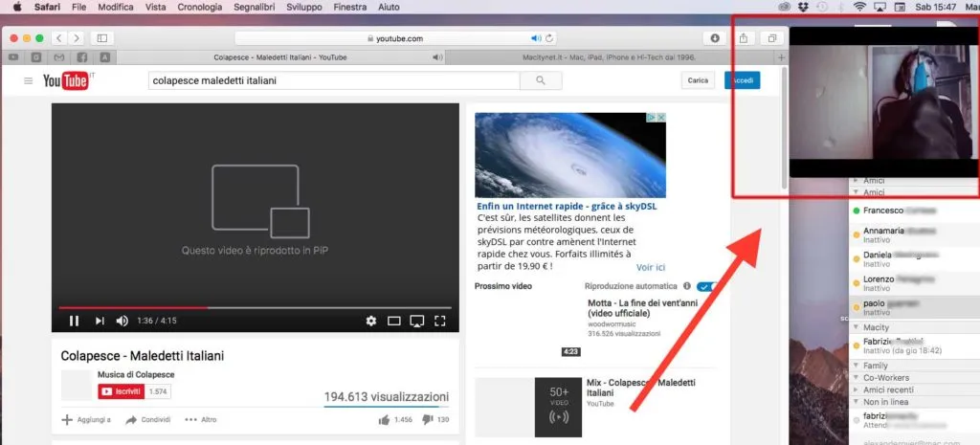The width and height of the screenshot is (980, 445).
Task: Open the pinned tab with letter A
Action: point(104,57)
